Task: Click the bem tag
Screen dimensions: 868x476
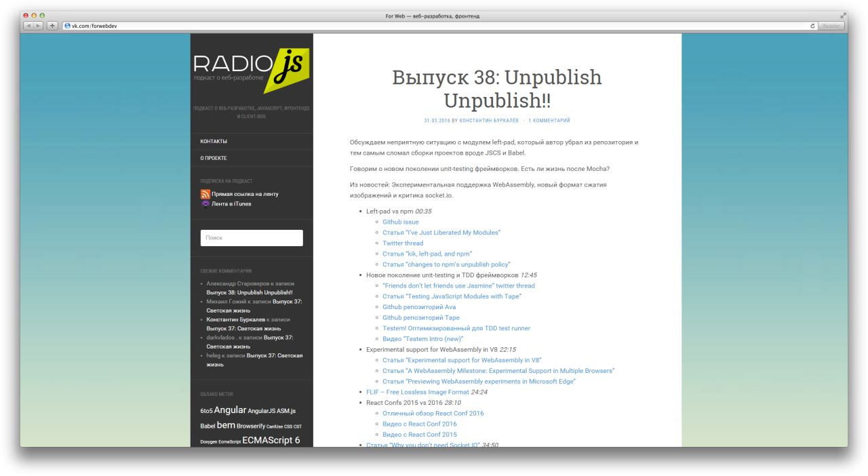Action: point(226,425)
